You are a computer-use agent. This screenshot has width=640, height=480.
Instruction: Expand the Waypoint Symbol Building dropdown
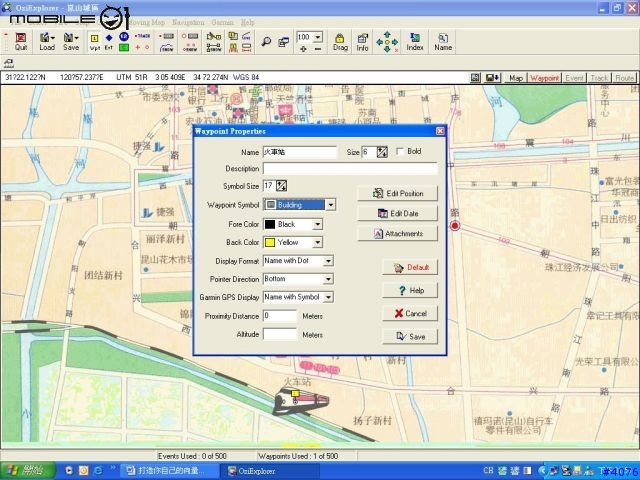(331, 204)
